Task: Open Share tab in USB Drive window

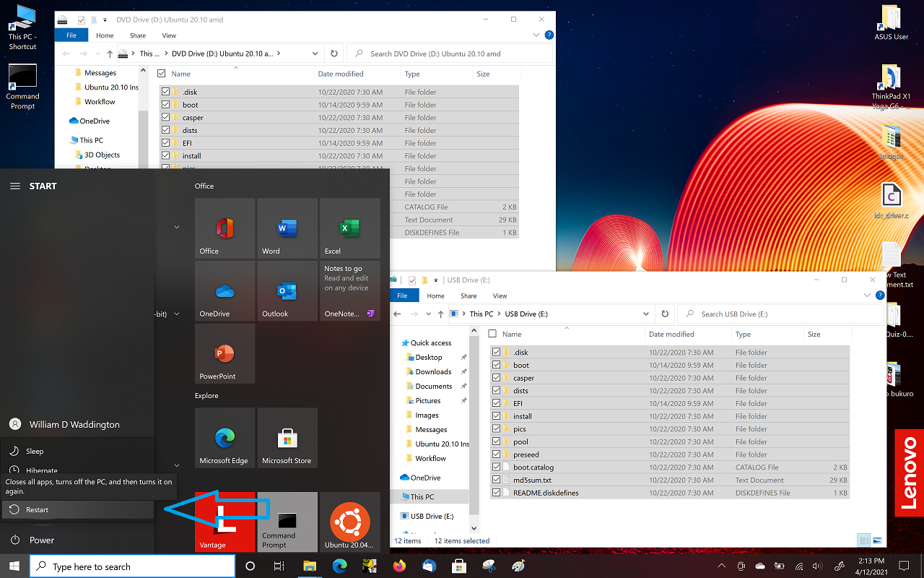Action: [468, 296]
